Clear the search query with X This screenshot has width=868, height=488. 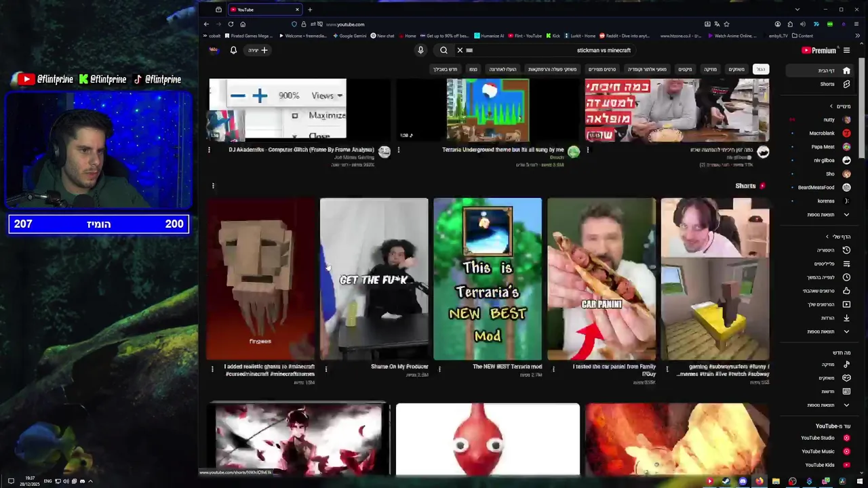coord(460,50)
